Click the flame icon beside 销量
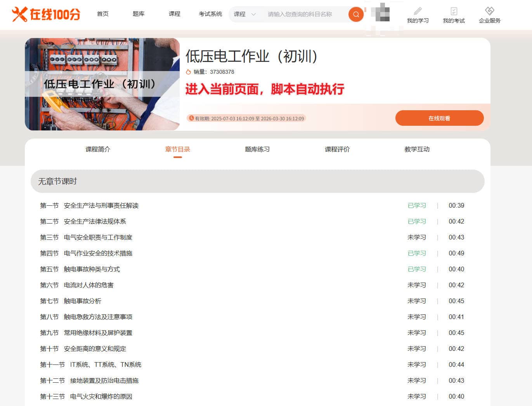This screenshot has height=406, width=532. [x=189, y=72]
